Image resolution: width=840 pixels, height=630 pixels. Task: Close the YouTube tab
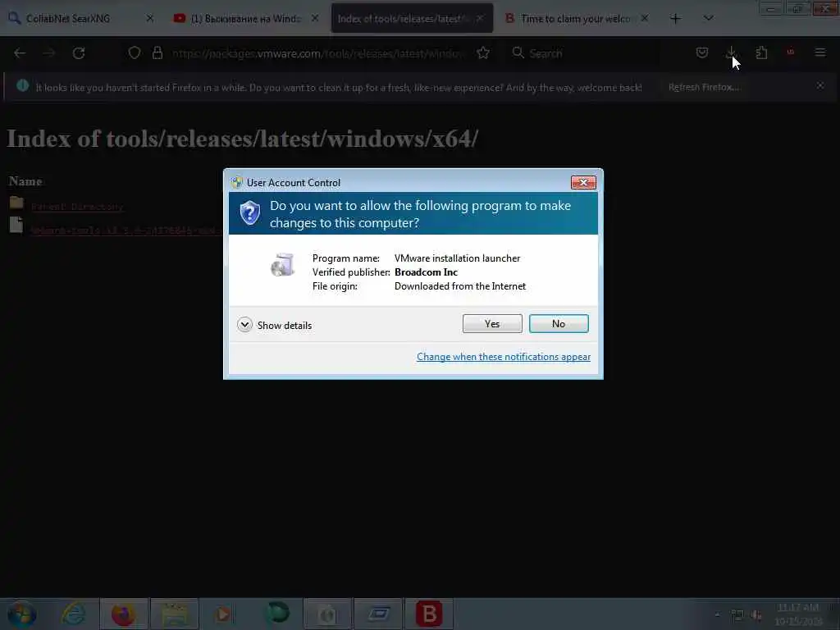315,18
